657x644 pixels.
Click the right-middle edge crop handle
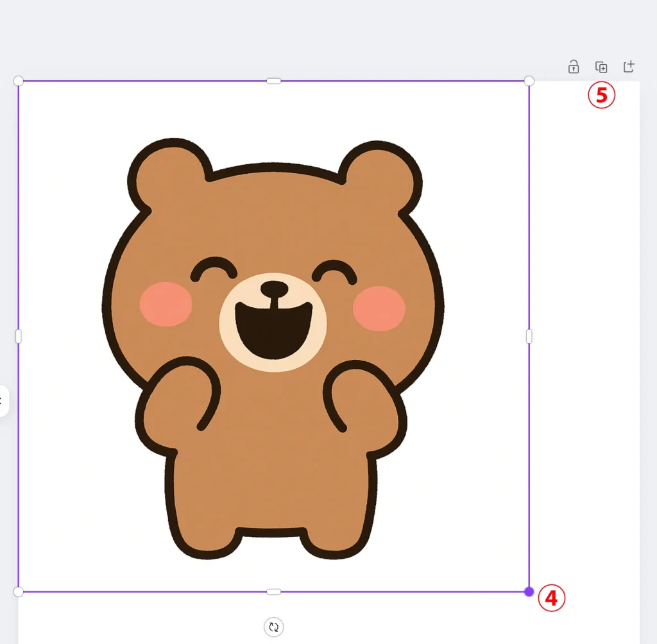pos(529,336)
